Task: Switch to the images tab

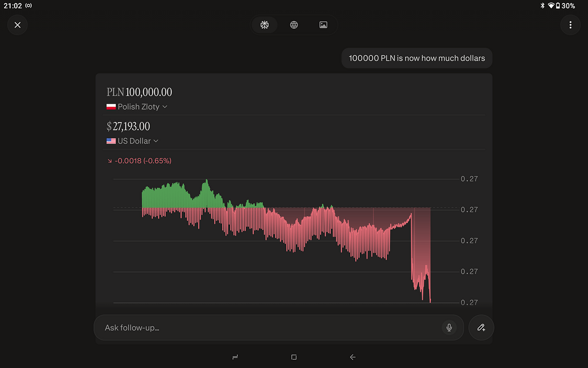Action: (323, 25)
